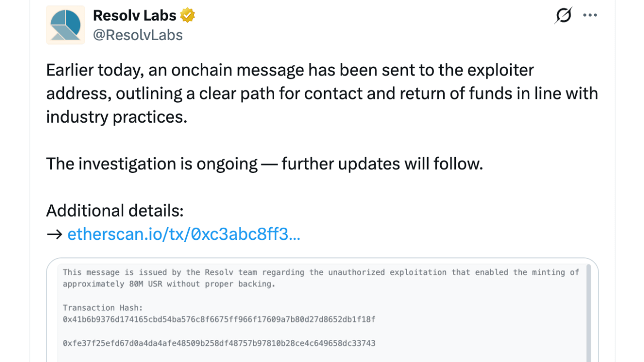Click the "approximately 80M USR" line
Image resolution: width=644 pixels, height=362 pixels.
(x=169, y=284)
